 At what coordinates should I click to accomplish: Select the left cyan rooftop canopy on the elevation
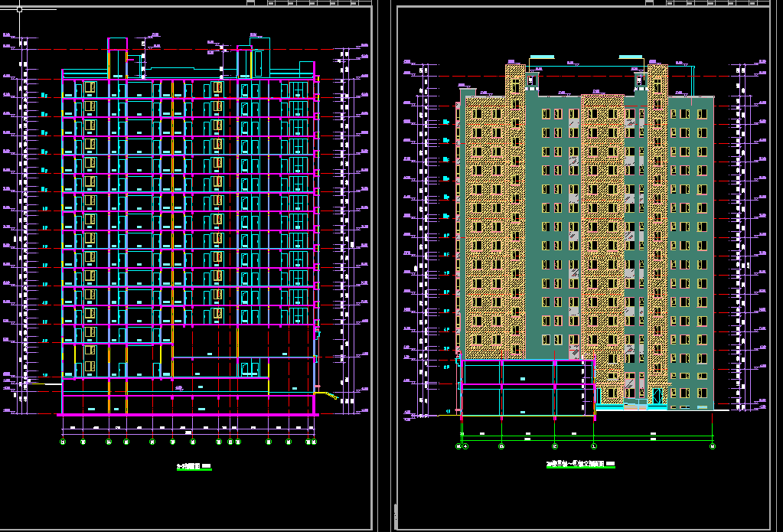(x=542, y=56)
